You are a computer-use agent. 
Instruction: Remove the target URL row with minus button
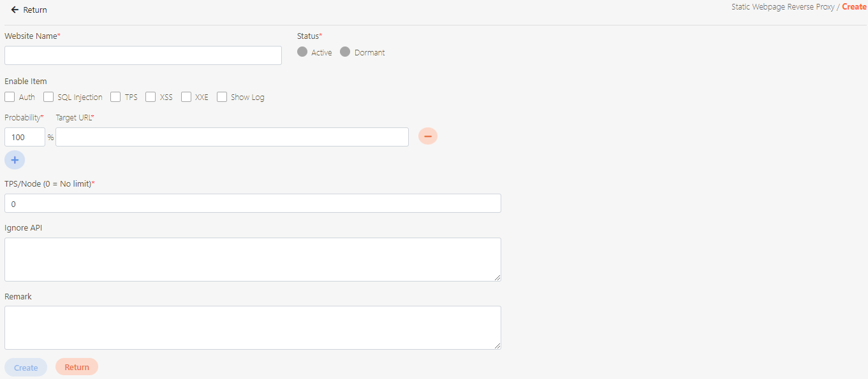point(428,136)
